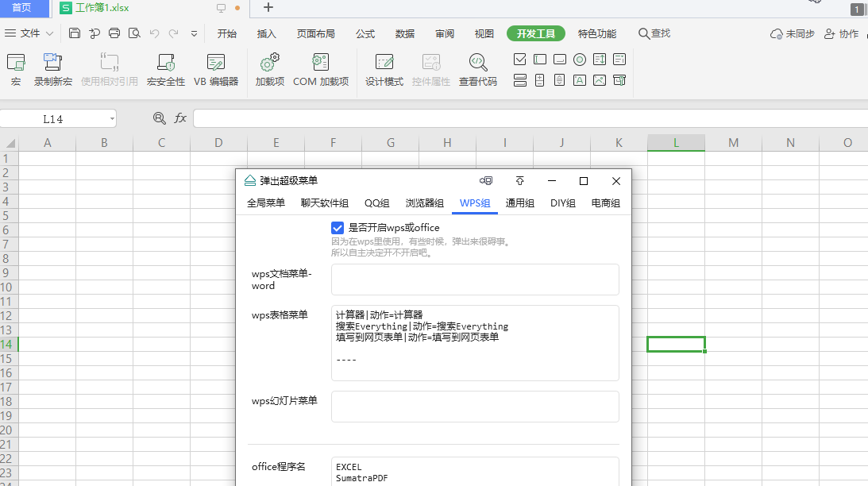Image resolution: width=868 pixels, height=486 pixels.
Task: Select all cells via corner triangle
Action: pyautogui.click(x=10, y=144)
